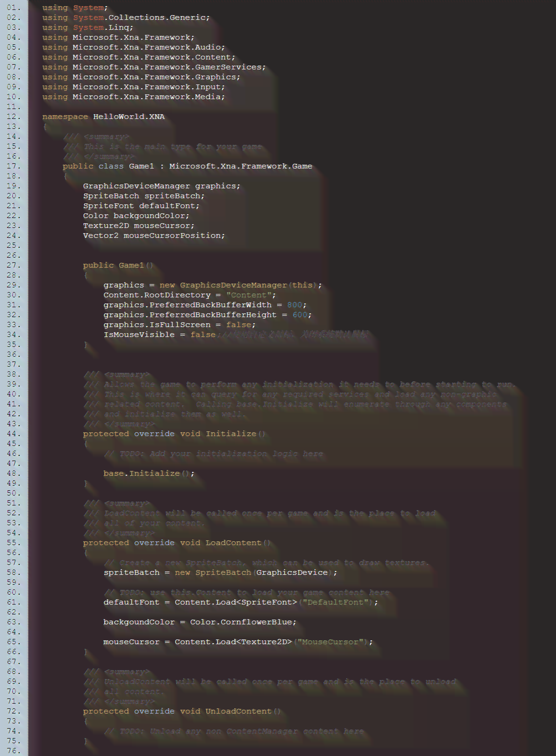Click line number 44 in the gutter
This screenshot has width=556, height=756.
14,434
